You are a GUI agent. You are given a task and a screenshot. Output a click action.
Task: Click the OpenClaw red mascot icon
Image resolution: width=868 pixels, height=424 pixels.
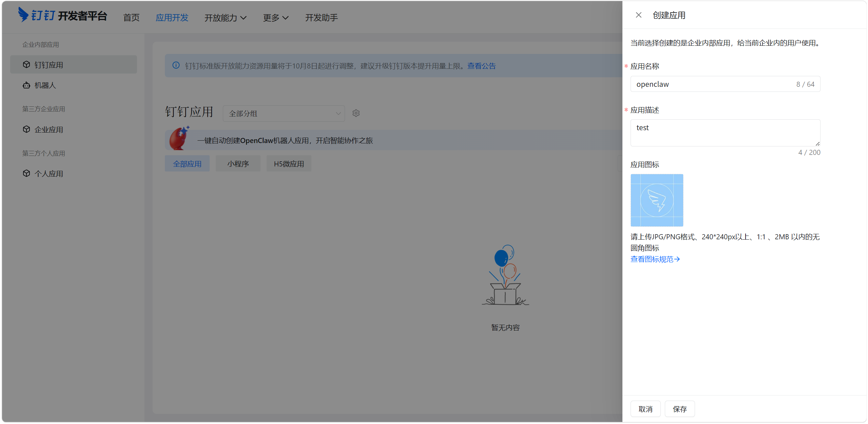(179, 139)
